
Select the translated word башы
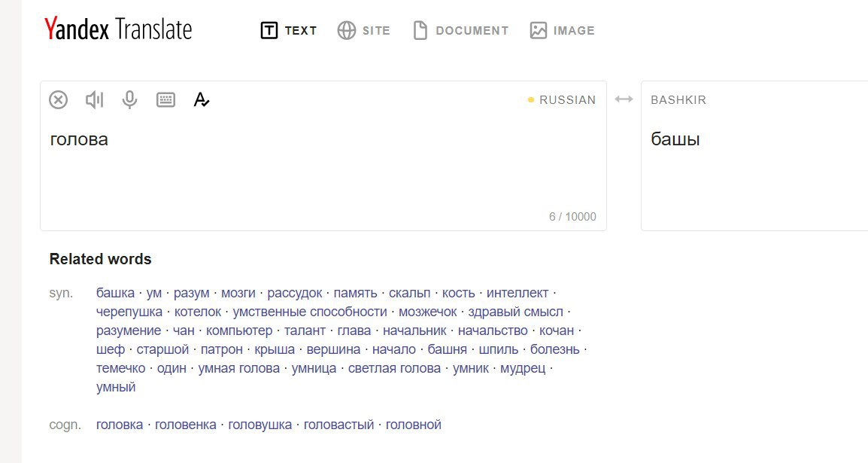(675, 139)
